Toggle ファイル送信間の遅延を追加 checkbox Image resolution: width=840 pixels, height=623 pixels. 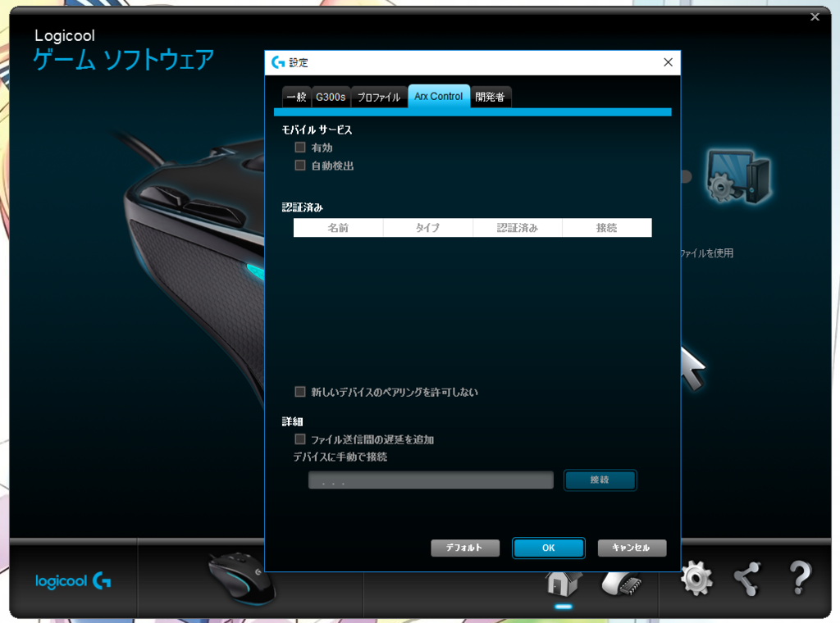(300, 439)
